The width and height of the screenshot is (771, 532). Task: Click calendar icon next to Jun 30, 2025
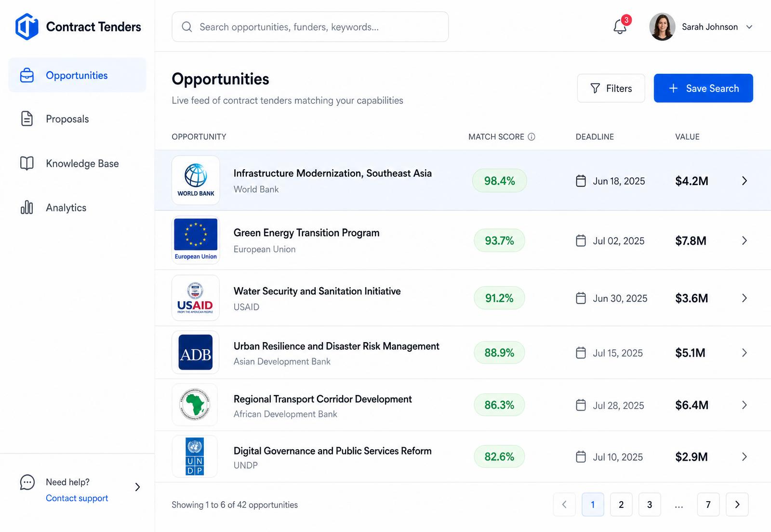(581, 298)
